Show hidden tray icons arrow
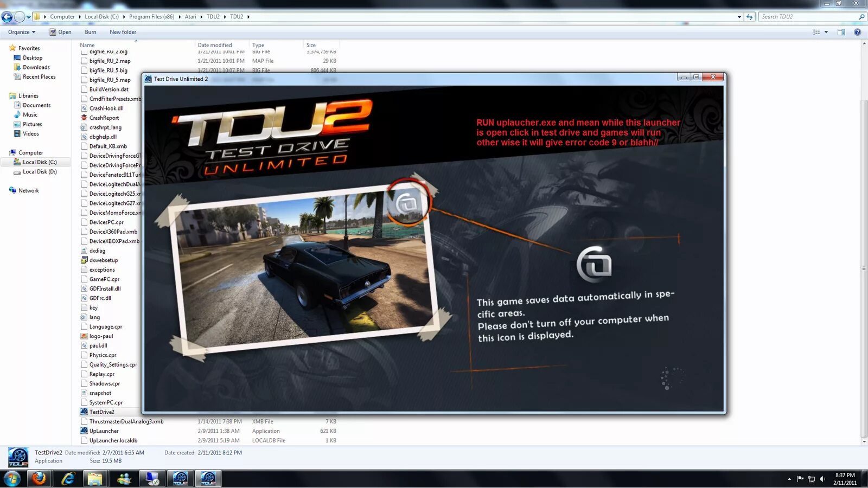The image size is (868, 488). tap(789, 479)
